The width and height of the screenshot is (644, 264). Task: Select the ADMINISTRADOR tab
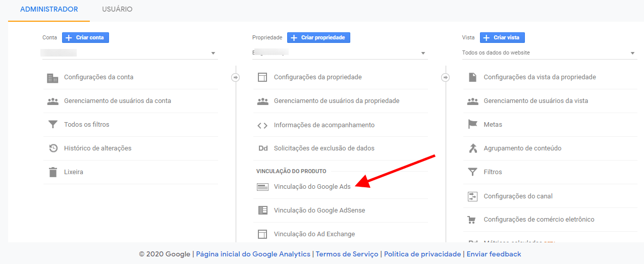[x=49, y=10]
